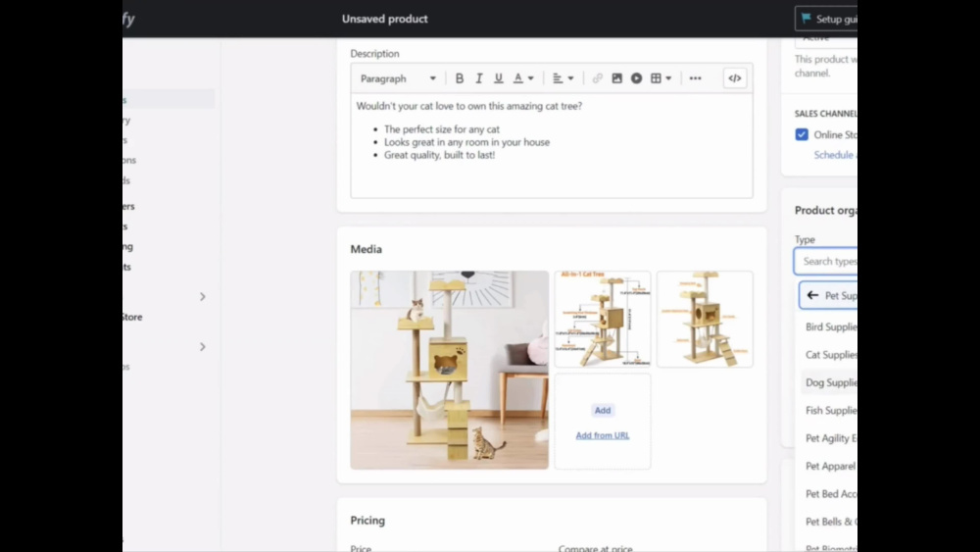
Task: Apply italic formatting in description toolbar
Action: 479,78
